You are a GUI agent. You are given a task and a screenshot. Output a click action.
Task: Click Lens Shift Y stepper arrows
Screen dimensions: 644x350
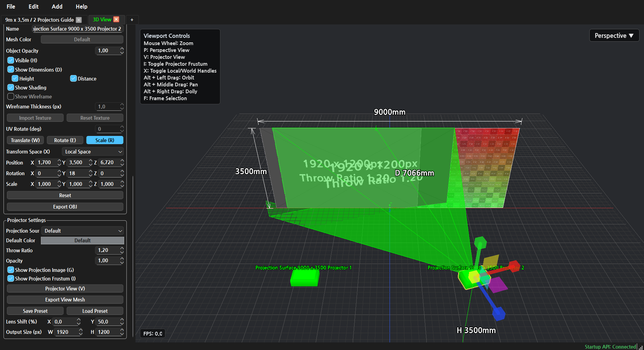point(122,321)
